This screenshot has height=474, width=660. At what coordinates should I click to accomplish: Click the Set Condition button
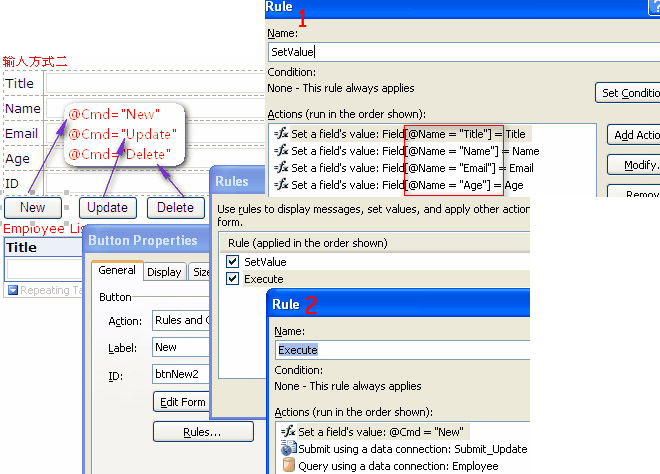628,93
